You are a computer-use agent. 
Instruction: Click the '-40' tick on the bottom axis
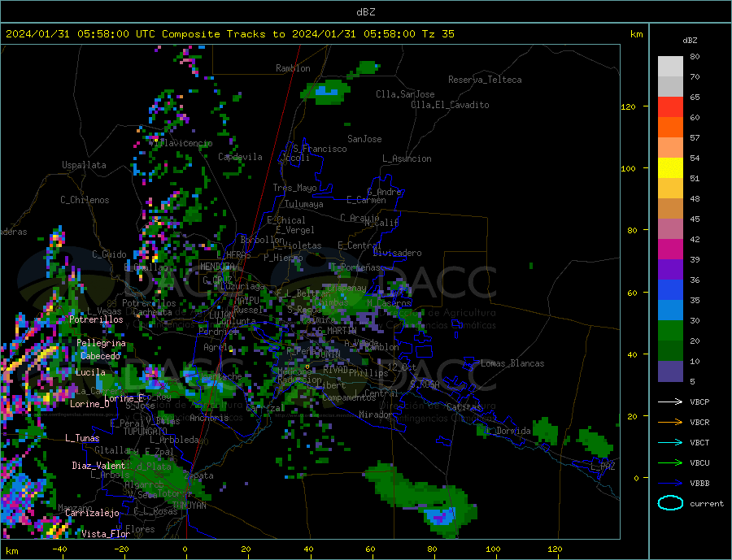click(59, 549)
